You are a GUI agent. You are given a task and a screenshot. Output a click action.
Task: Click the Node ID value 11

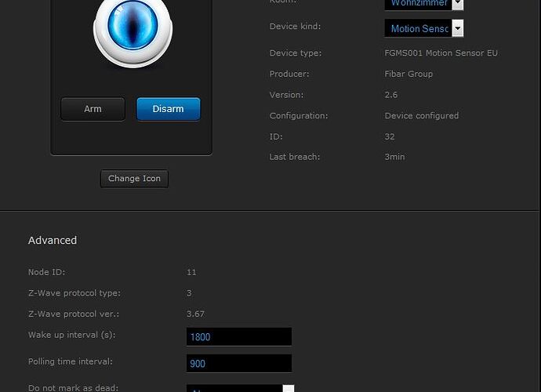(x=191, y=273)
